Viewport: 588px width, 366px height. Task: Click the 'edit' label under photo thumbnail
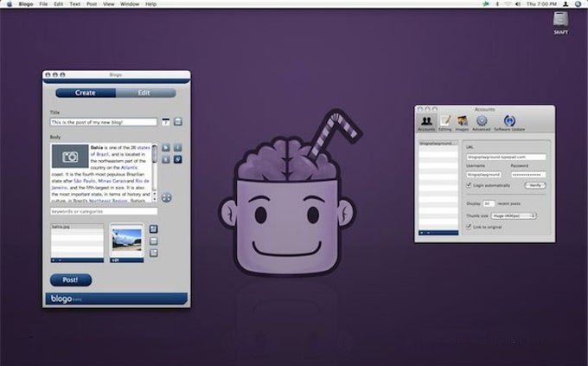[x=116, y=260]
